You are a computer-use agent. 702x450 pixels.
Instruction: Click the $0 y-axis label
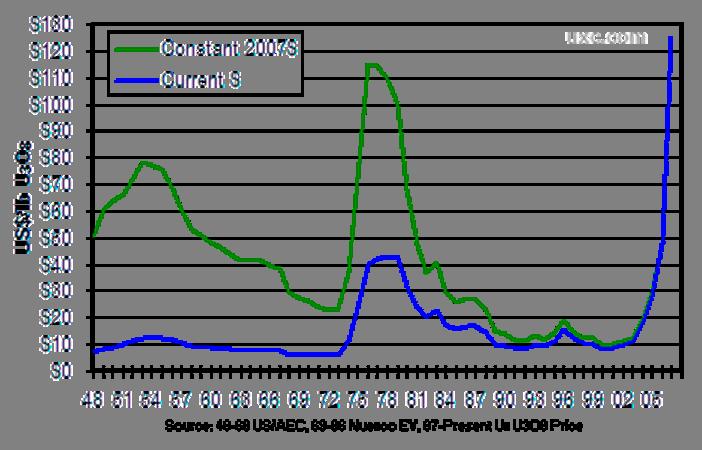point(61,371)
